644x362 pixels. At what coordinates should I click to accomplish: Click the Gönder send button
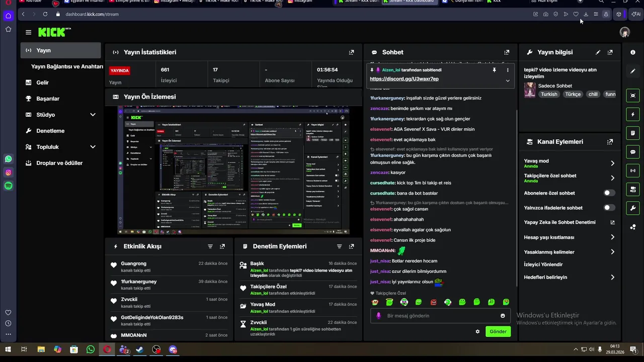498,331
